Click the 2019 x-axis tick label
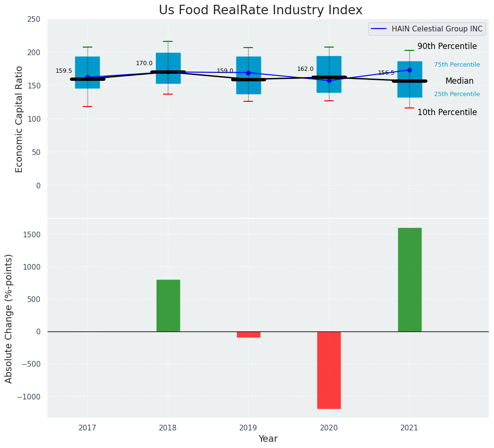Viewport: 494px width, 448px height. pos(248,428)
